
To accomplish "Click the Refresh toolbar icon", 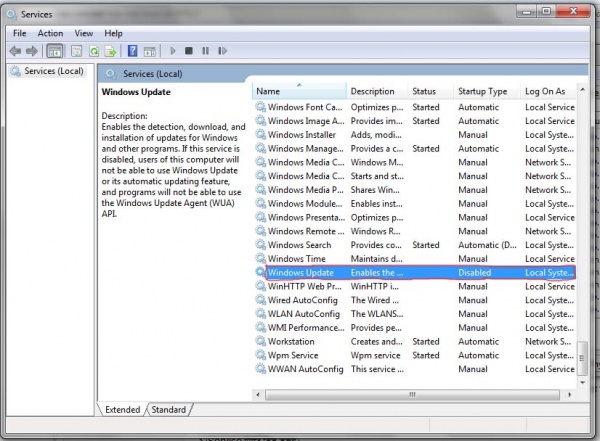I will click(93, 51).
